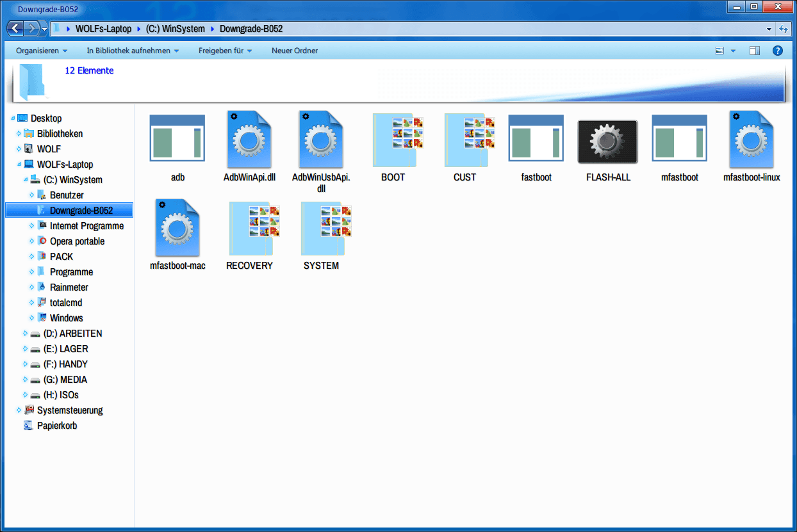This screenshot has width=797, height=532.
Task: Expand the Benutzer folder node
Action: 32,195
